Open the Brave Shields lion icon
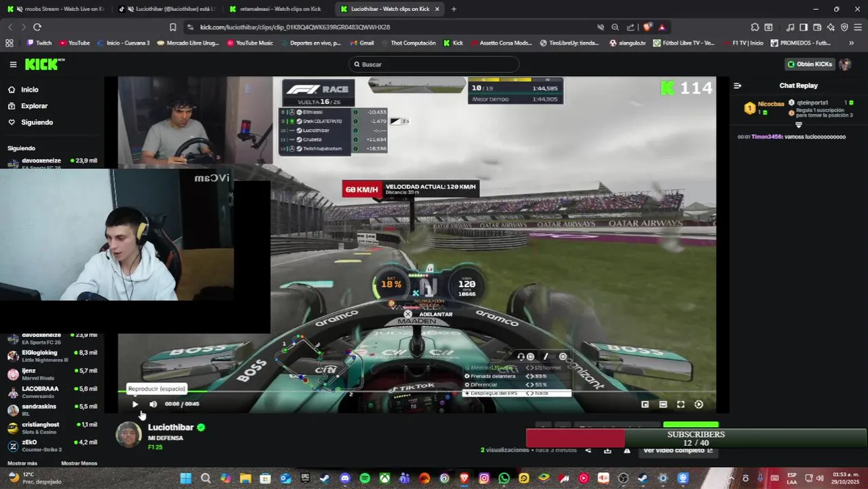The width and height of the screenshot is (868, 489). [647, 27]
